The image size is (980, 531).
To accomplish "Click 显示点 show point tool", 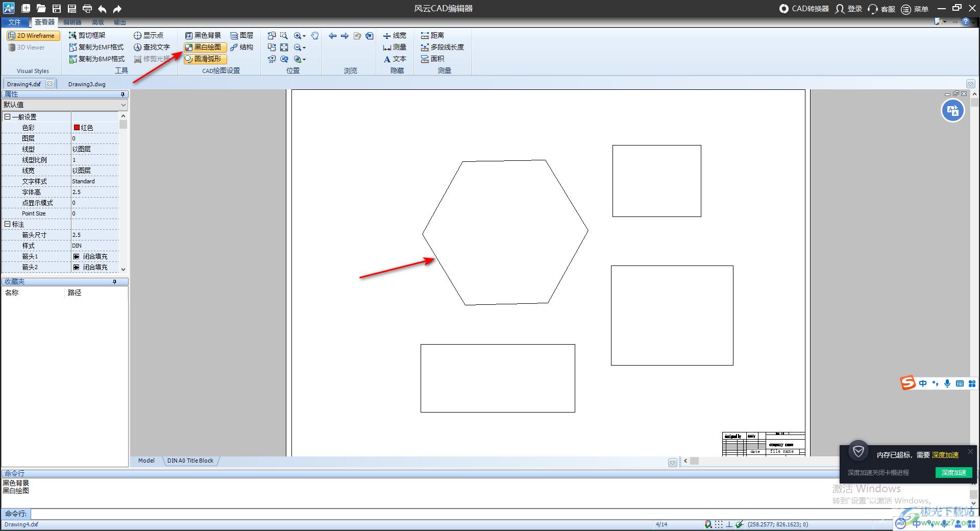I will tap(149, 35).
